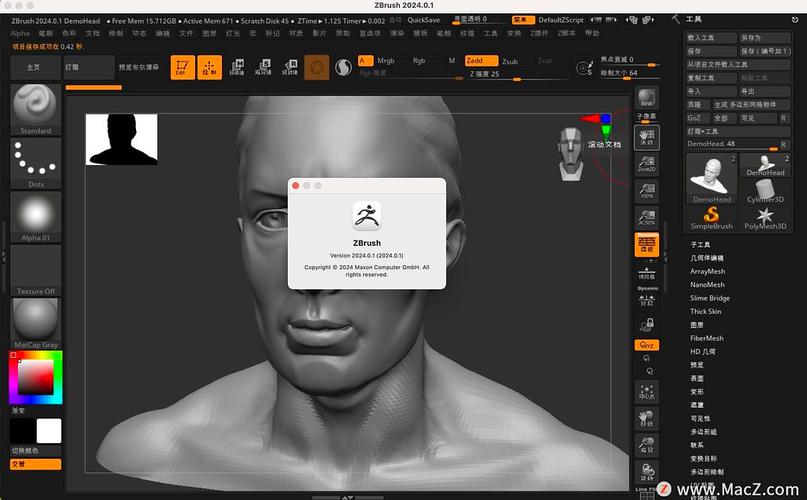Open the MatCap Gray material selector

pos(35,324)
